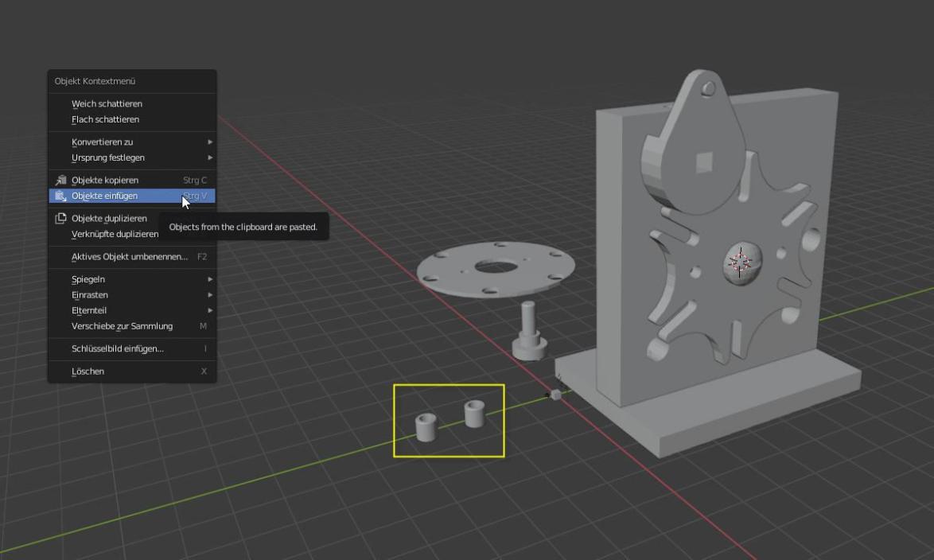Choose Aktives Objekt umbenennen
The height and width of the screenshot is (560, 934).
pos(130,257)
